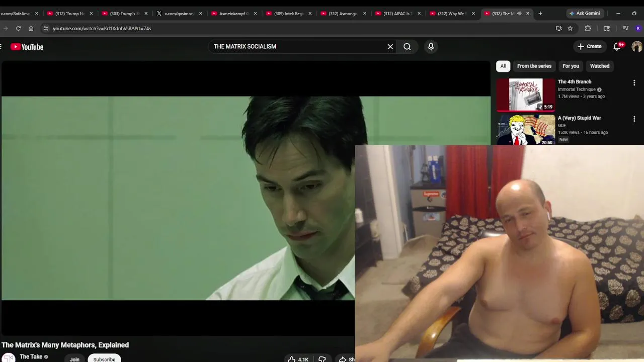Viewport: 644px width, 362px height.
Task: Open the browser media controls icon
Action: (625, 29)
